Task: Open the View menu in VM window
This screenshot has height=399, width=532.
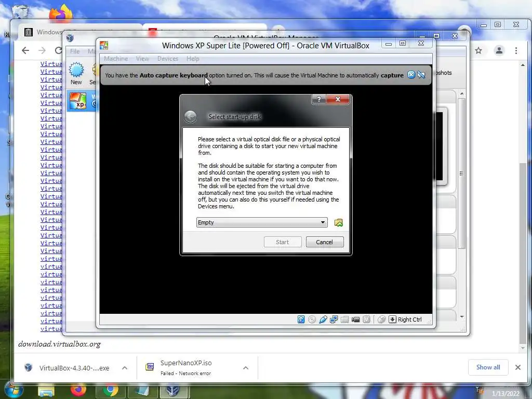Action: tap(142, 59)
